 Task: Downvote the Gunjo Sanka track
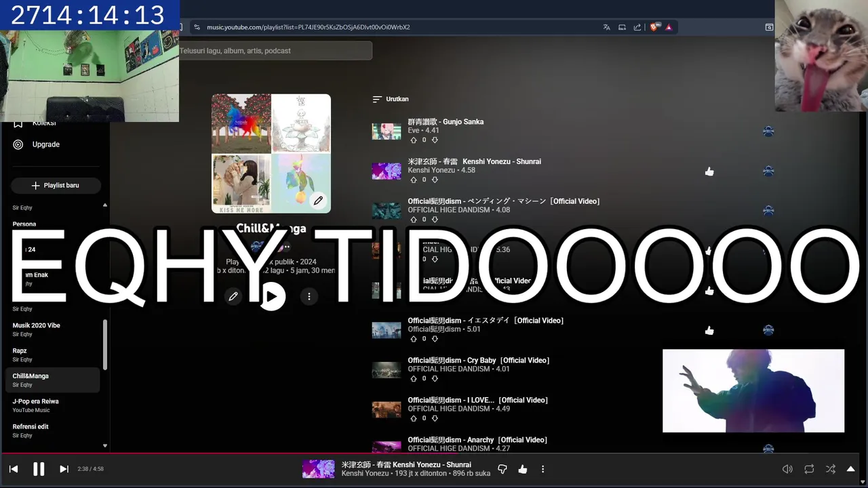(435, 140)
